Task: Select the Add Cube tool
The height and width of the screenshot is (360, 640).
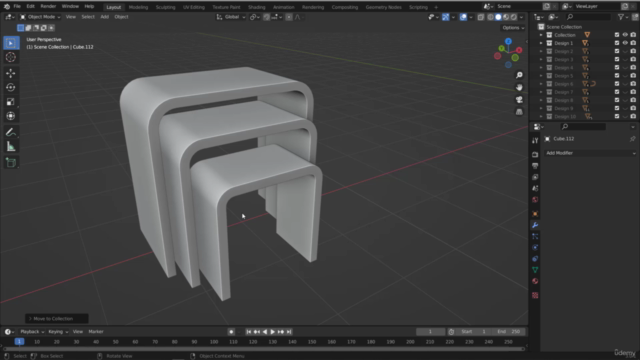Action: tap(11, 162)
